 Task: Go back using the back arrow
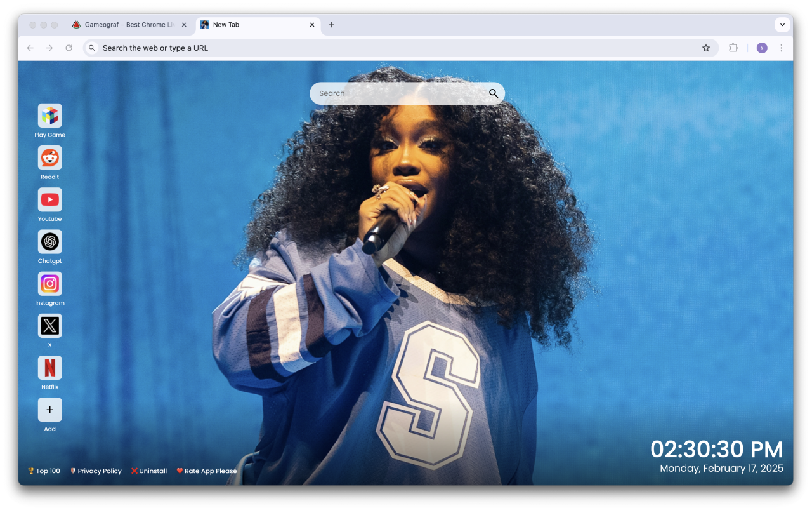click(x=30, y=48)
